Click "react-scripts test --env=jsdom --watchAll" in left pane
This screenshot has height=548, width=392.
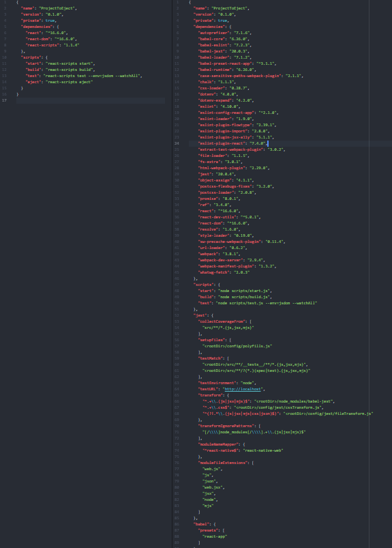click(92, 76)
